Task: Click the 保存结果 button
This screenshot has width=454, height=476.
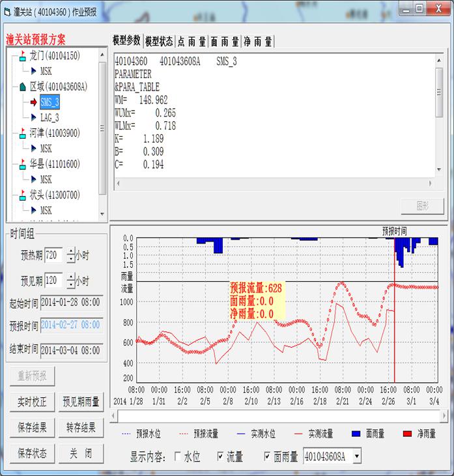Action: (x=32, y=428)
